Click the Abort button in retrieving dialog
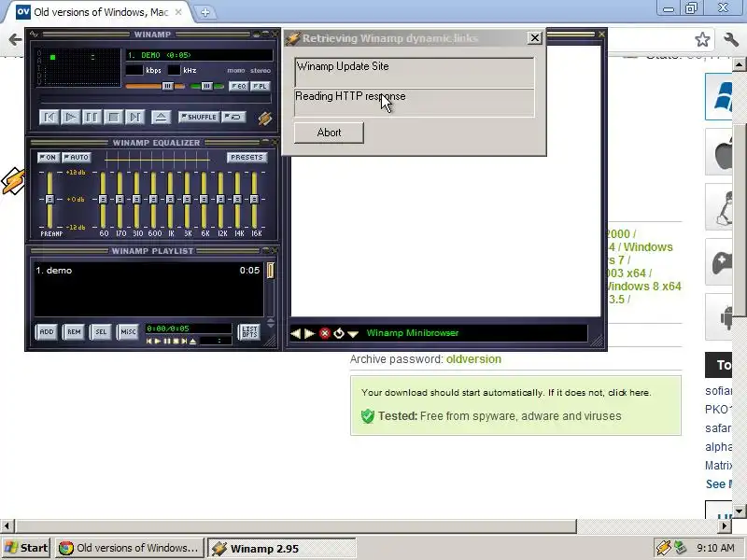 click(x=329, y=133)
